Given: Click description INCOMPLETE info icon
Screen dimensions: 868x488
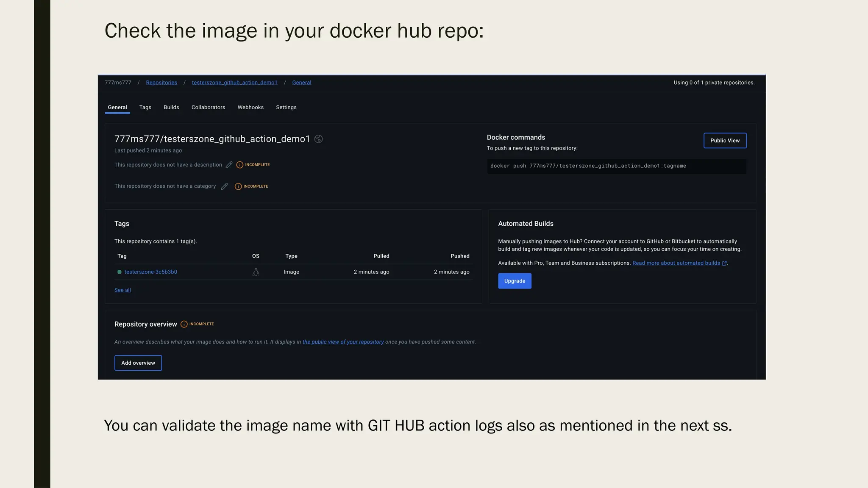Looking at the screenshot, I should (x=240, y=165).
